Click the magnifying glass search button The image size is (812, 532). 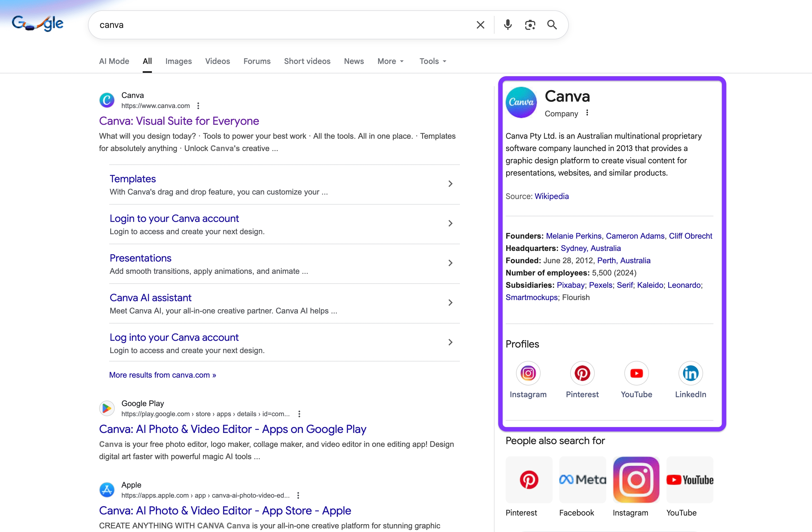pyautogui.click(x=552, y=25)
